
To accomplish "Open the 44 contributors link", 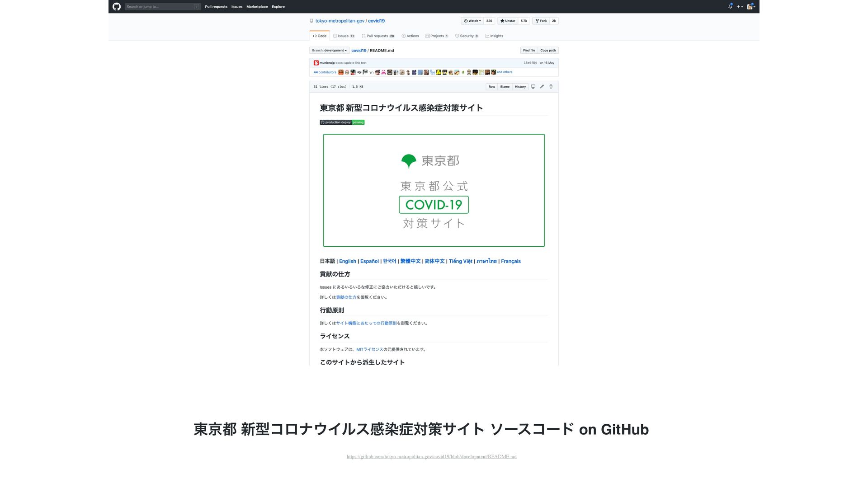I will point(325,72).
